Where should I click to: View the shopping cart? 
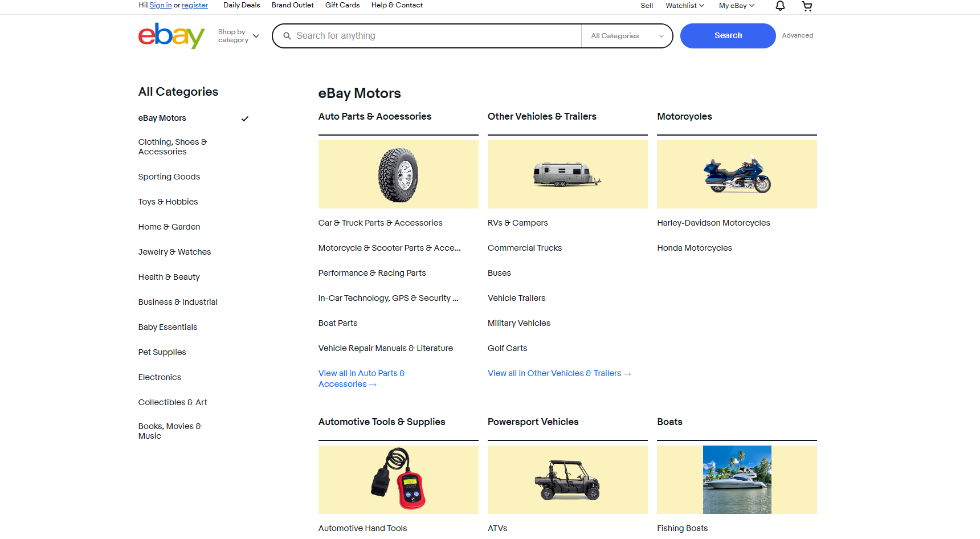coord(807,6)
